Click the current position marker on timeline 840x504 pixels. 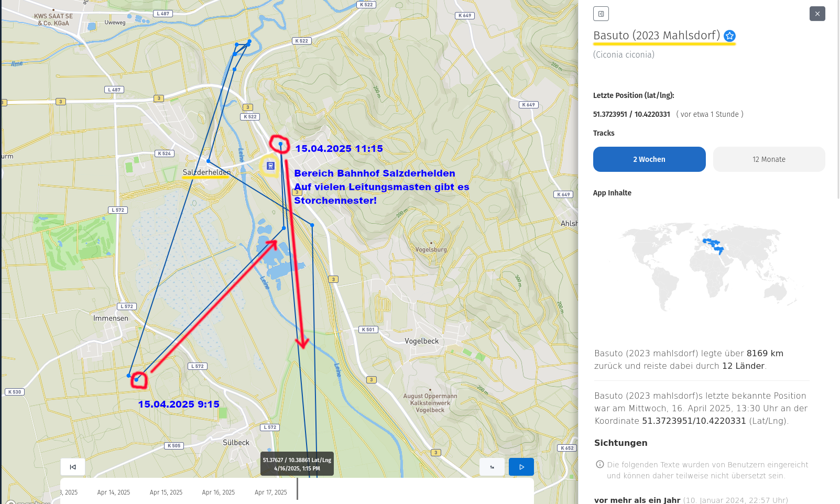coord(297,489)
